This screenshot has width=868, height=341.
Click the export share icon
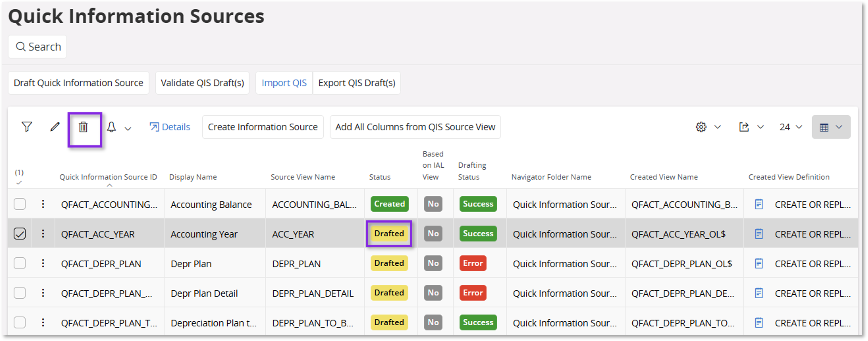744,127
